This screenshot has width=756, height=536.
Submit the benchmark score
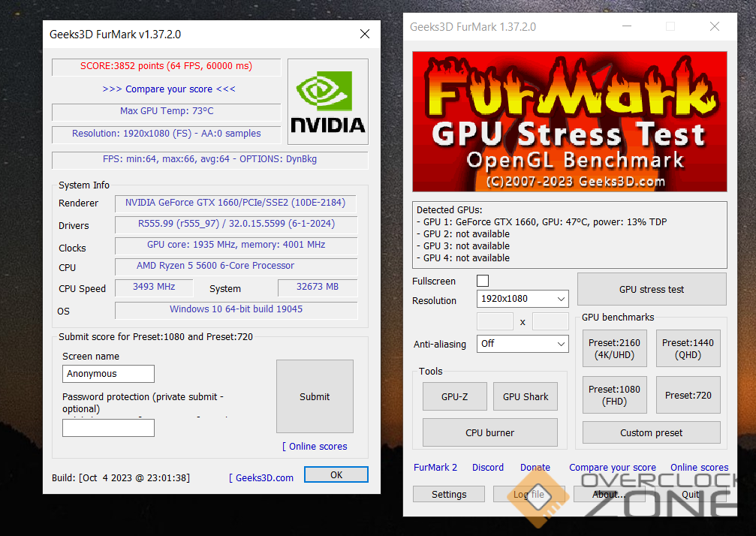tap(315, 396)
